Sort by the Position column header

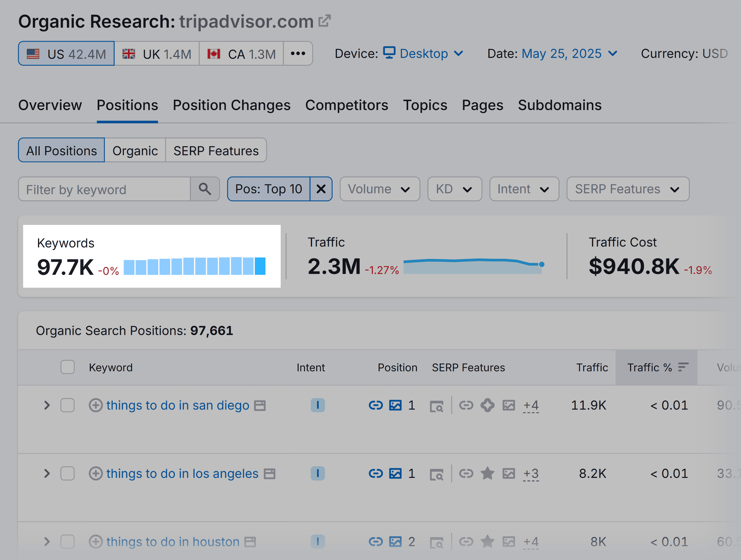click(397, 367)
